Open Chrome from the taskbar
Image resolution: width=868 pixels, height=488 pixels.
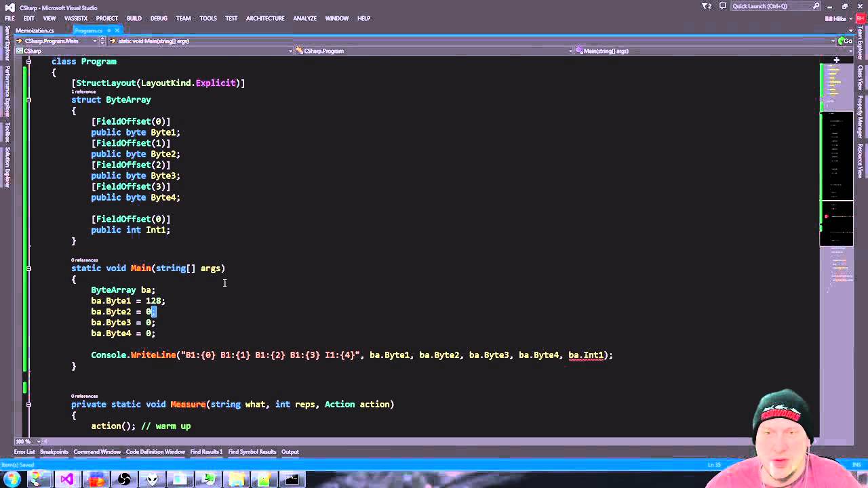[x=39, y=480]
